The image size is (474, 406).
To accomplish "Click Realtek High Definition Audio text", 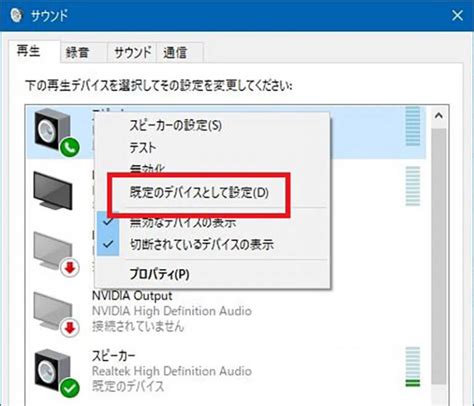I will (x=172, y=371).
